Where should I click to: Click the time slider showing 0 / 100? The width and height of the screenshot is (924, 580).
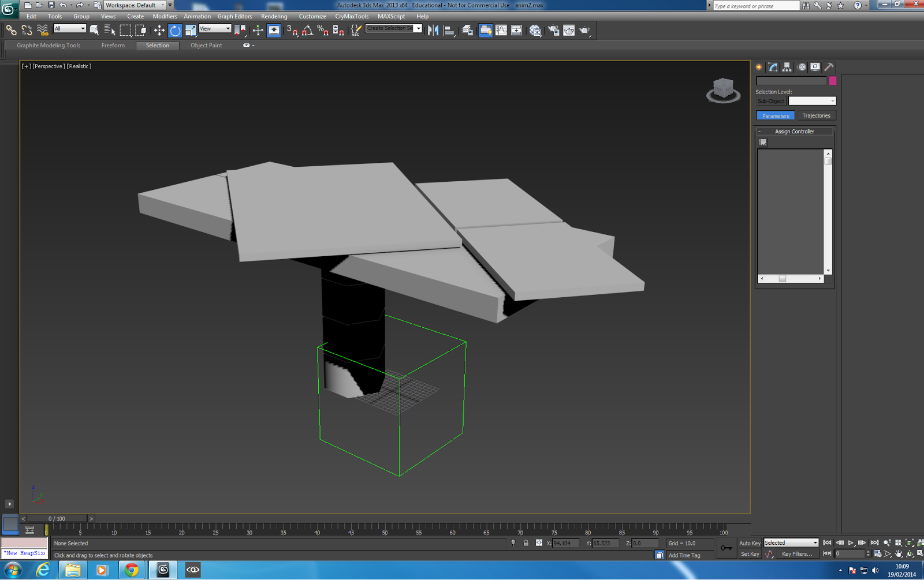point(57,518)
